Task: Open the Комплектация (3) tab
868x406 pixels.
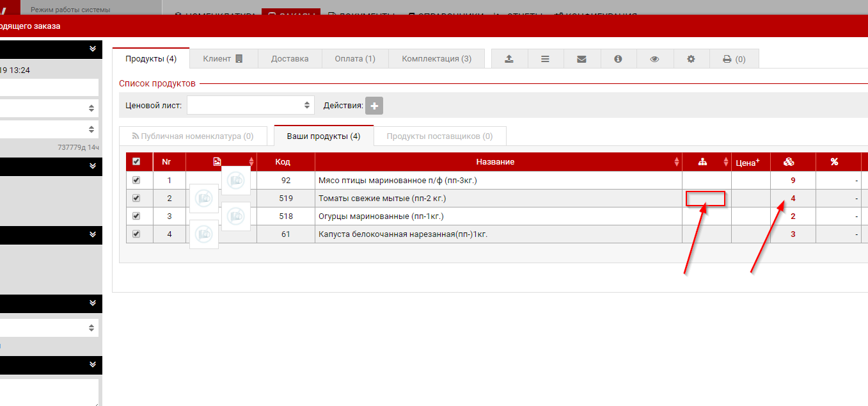Action: 436,59
